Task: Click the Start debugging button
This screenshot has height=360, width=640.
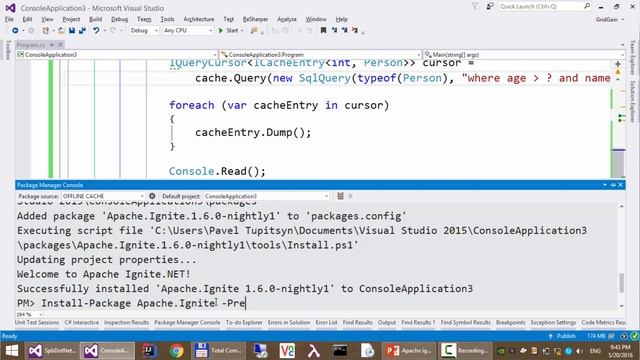Action: [228, 31]
